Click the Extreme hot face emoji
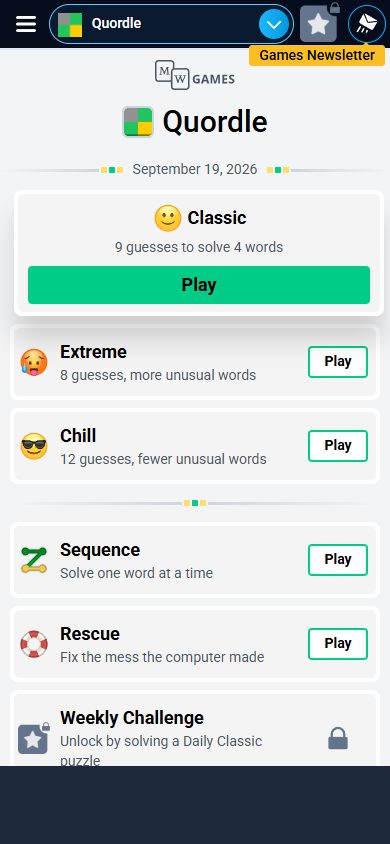 34,362
